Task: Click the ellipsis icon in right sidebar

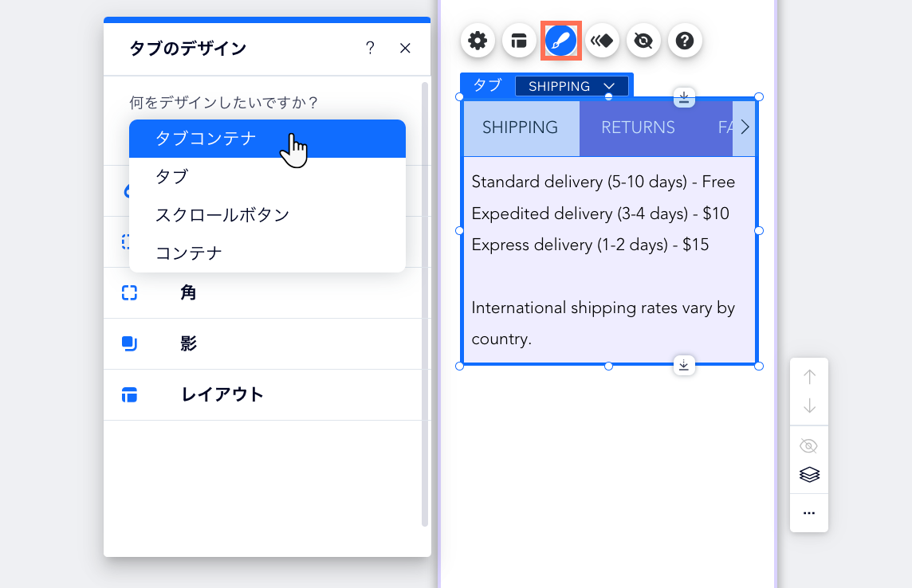Action: tap(809, 513)
